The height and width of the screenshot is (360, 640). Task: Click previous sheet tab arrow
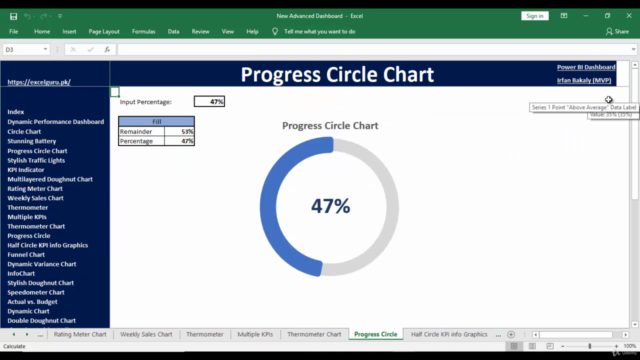click(x=13, y=335)
